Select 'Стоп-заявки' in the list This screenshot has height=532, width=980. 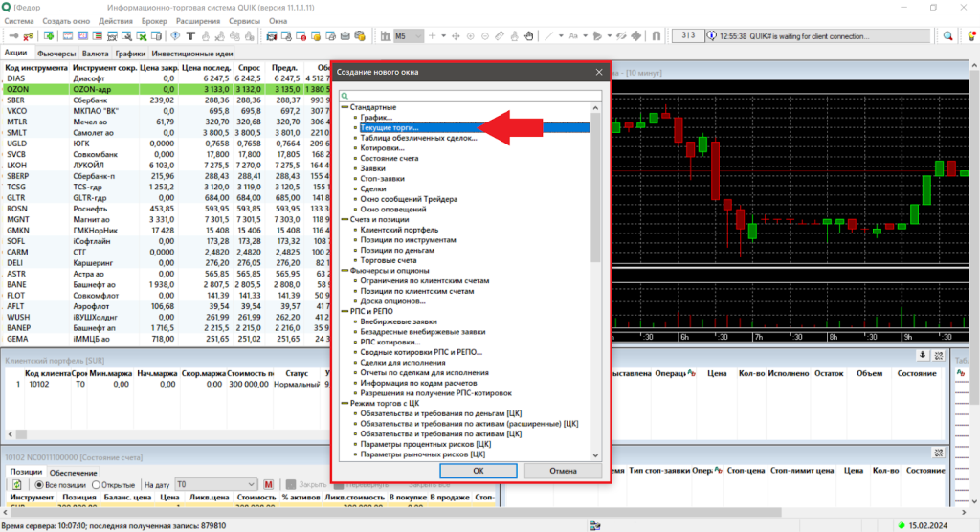(x=383, y=179)
